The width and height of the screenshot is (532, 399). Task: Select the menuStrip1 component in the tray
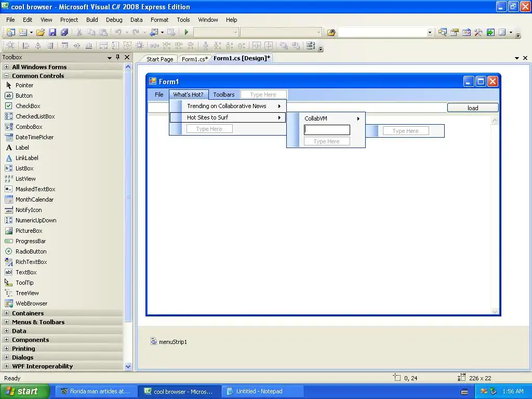coord(169,342)
